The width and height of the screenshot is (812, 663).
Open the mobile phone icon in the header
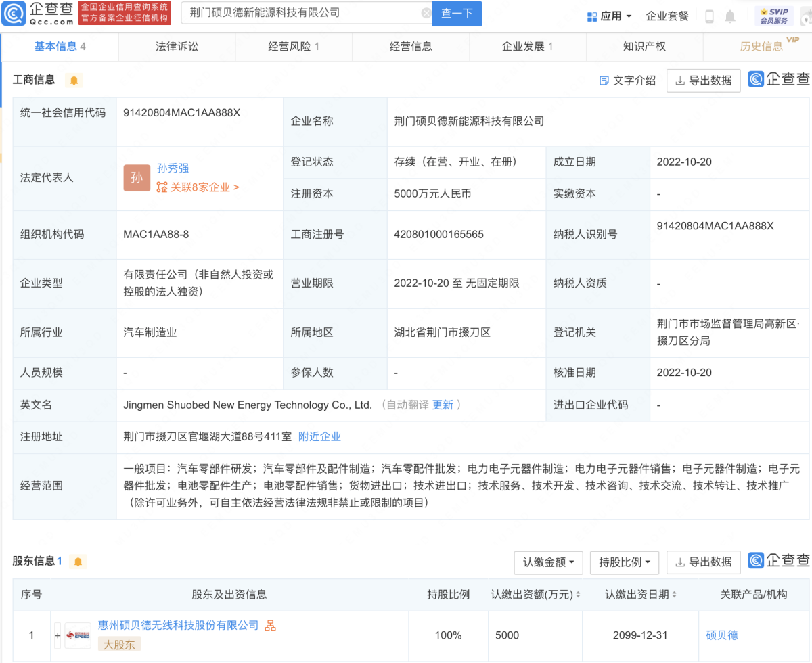coord(709,16)
